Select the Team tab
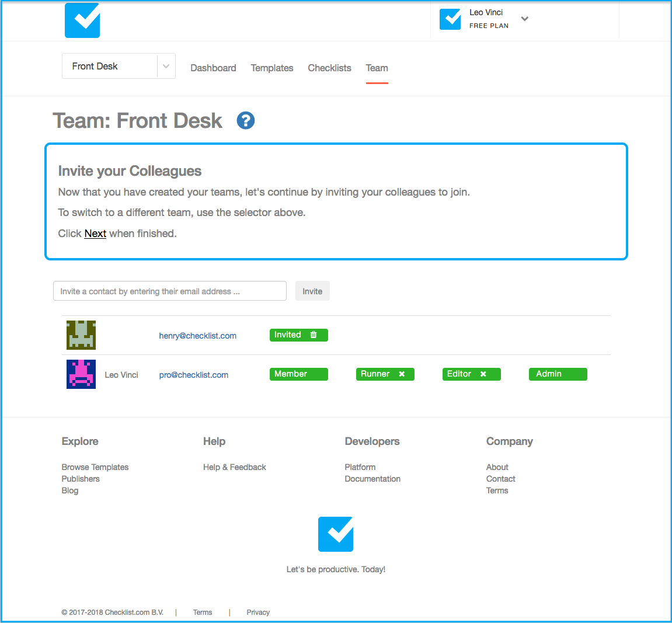 coord(377,68)
